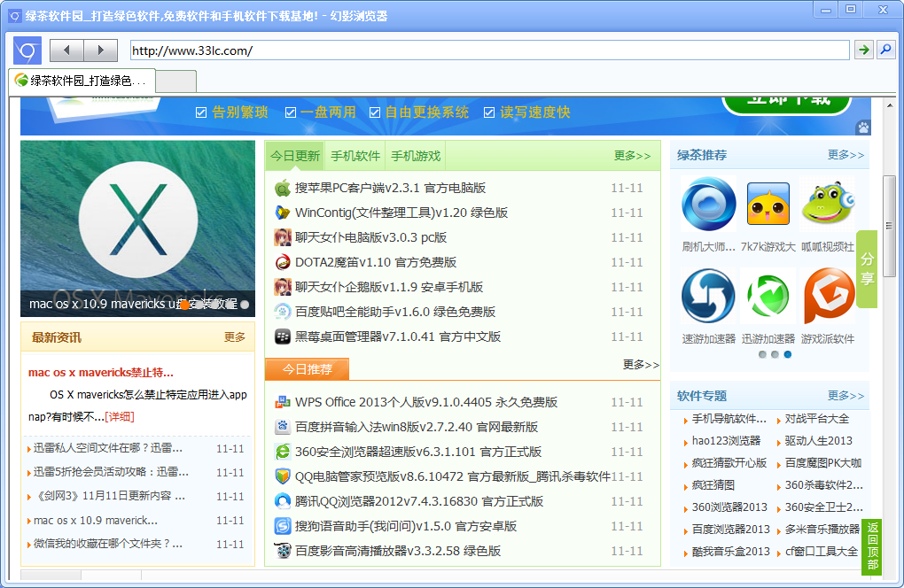Open the 7k7k game hall icon
The width and height of the screenshot is (904, 588).
(x=768, y=205)
